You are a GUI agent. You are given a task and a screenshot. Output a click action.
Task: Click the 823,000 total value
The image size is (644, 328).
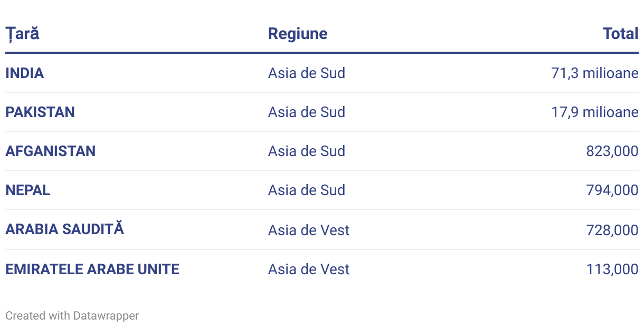(612, 151)
